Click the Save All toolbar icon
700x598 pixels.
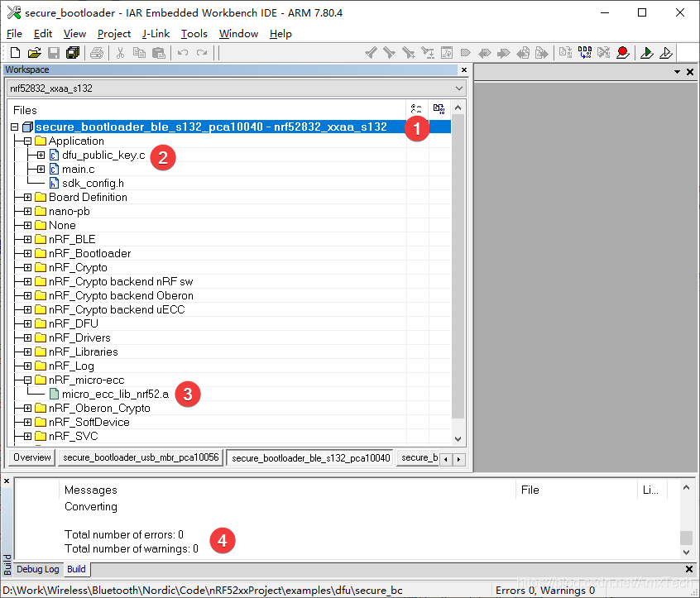pyautogui.click(x=72, y=53)
